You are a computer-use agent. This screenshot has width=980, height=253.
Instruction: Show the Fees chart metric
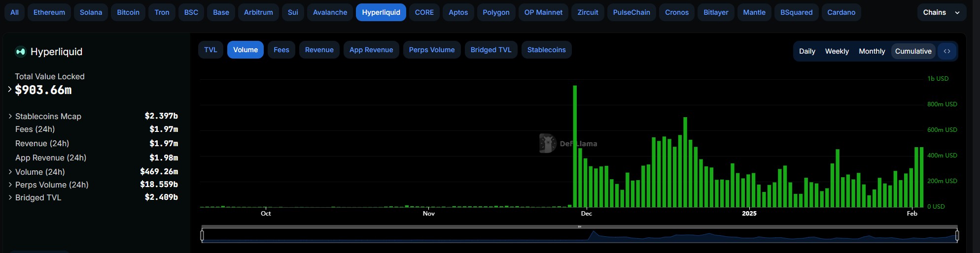(281, 50)
